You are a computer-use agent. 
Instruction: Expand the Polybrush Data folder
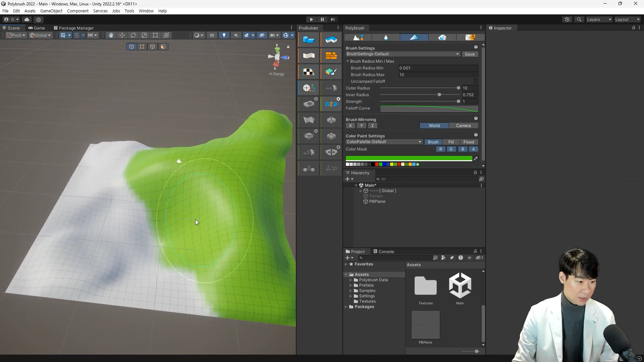tap(351, 280)
